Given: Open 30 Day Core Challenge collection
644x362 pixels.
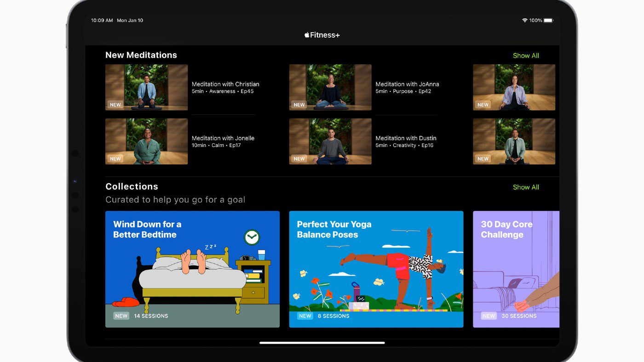Looking at the screenshot, I should pyautogui.click(x=516, y=269).
